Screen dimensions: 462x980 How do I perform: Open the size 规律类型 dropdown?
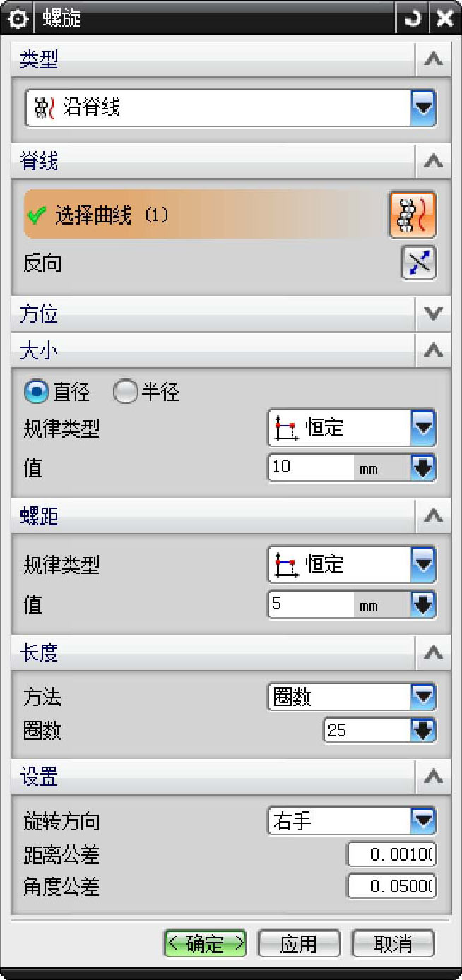pos(423,427)
